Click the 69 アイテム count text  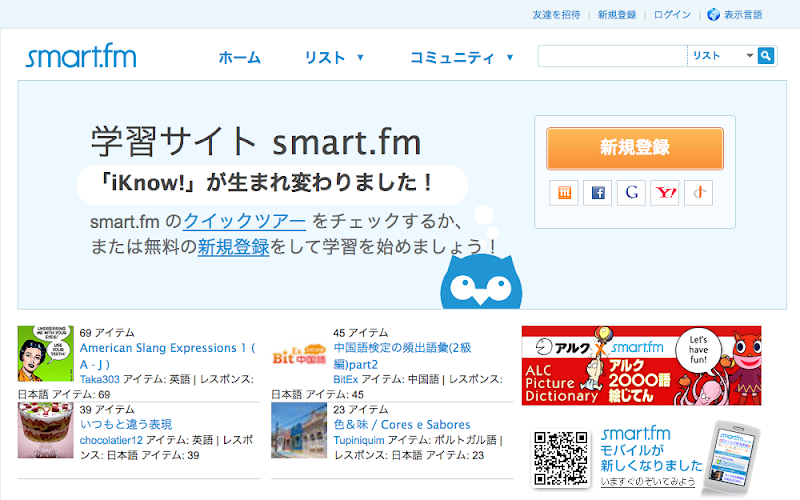(107, 333)
